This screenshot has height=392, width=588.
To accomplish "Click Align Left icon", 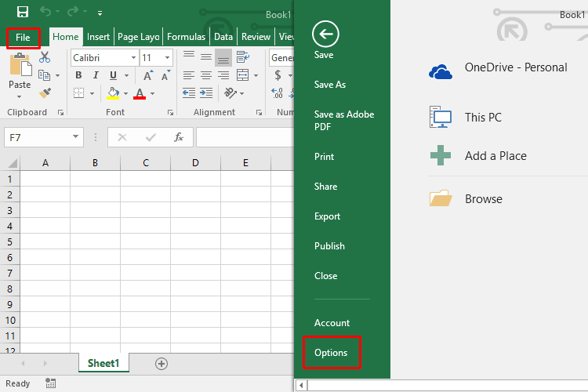I will (x=189, y=75).
